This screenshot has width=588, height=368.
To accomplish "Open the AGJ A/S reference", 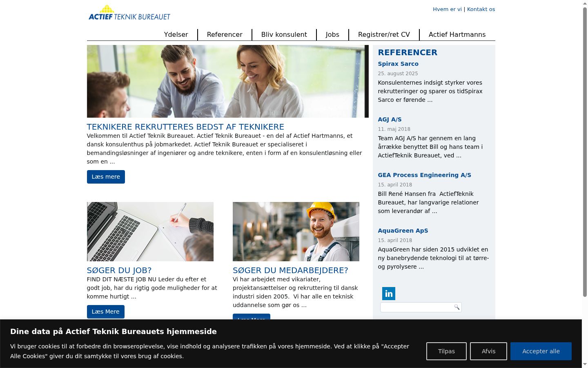I will [x=390, y=119].
